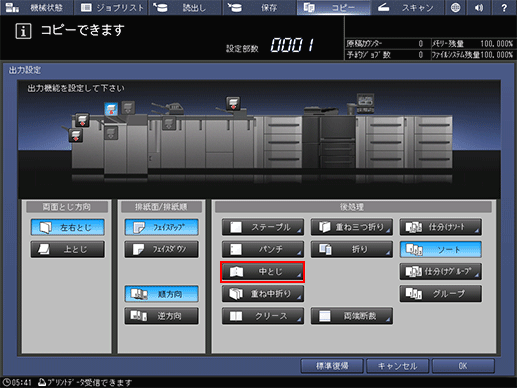Viewport: 517px width, 388px height.
Task: Open パンチ punch settings
Action: coord(263,249)
